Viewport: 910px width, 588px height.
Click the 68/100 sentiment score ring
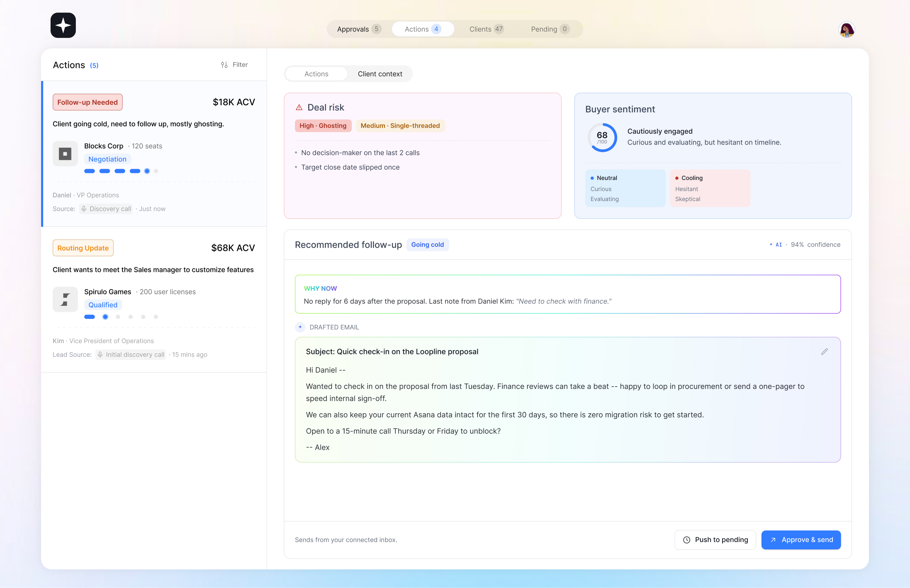[602, 138]
